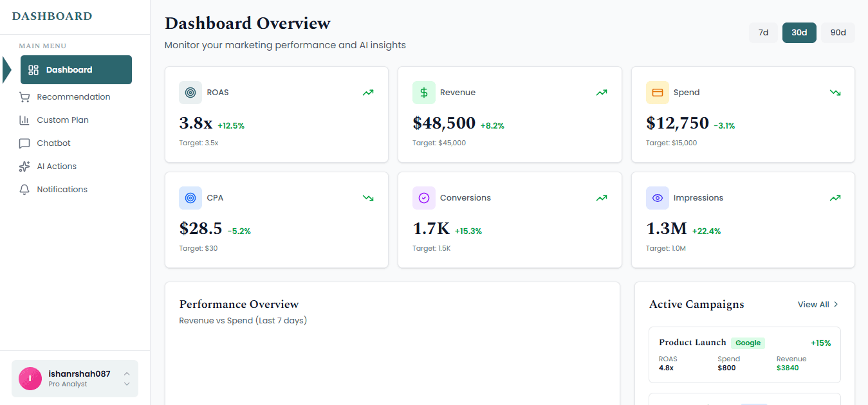
Task: Click the pink profile avatar circle
Action: 30,379
